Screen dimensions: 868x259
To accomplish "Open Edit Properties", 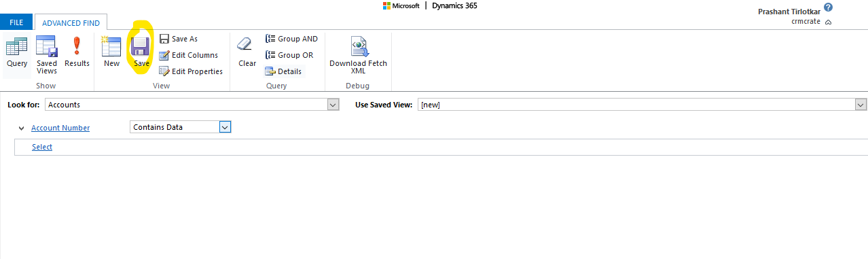I will point(190,71).
